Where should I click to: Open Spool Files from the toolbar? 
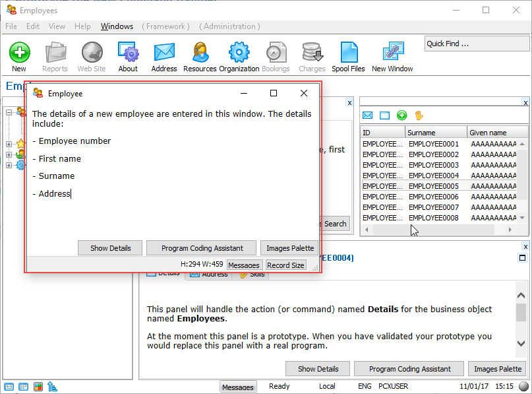click(349, 53)
